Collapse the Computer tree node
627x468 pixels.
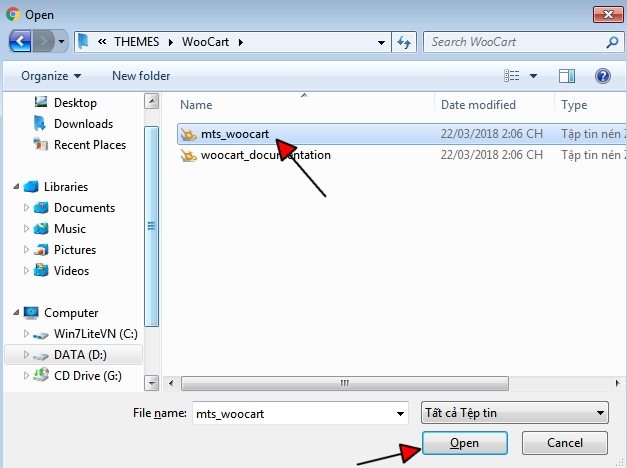[x=16, y=312]
